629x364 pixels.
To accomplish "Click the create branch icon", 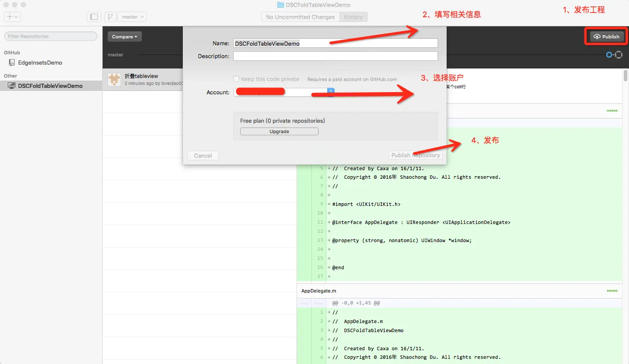I will click(x=110, y=17).
